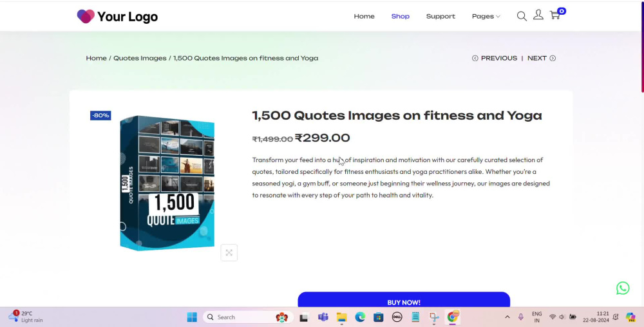Open the notifications bell icon
The height and width of the screenshot is (327, 644).
point(615,317)
